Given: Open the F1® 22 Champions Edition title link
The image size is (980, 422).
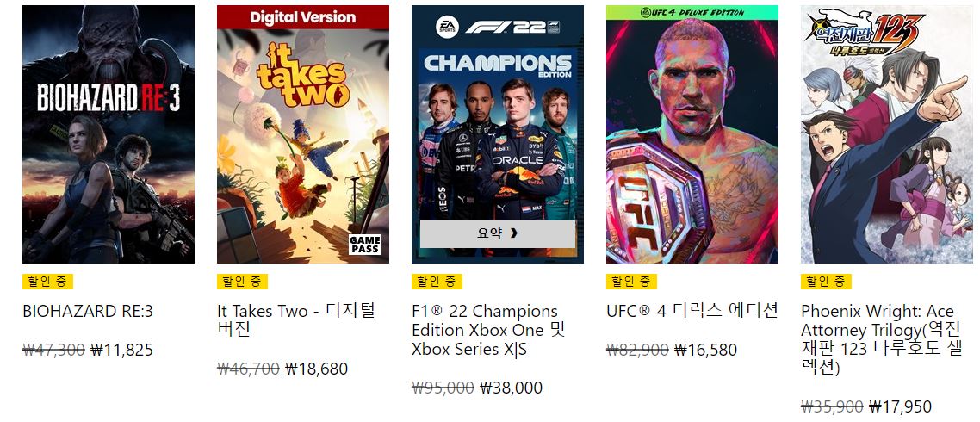Looking at the screenshot, I should click(488, 330).
